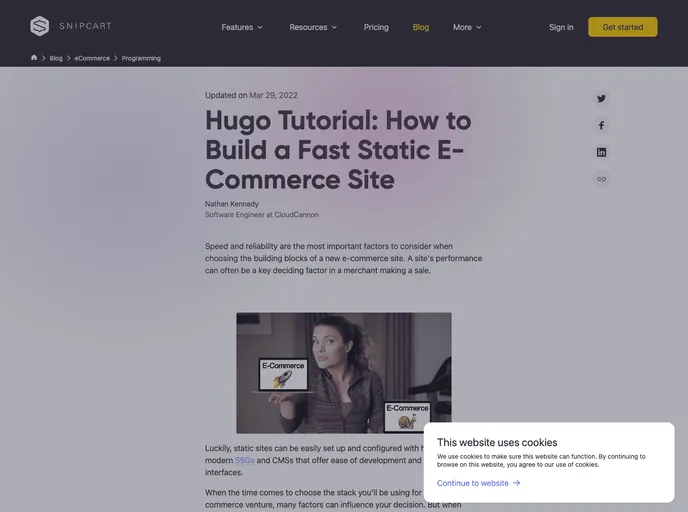688x512 pixels.
Task: Click Continue to website in cookie banner
Action: (x=473, y=483)
